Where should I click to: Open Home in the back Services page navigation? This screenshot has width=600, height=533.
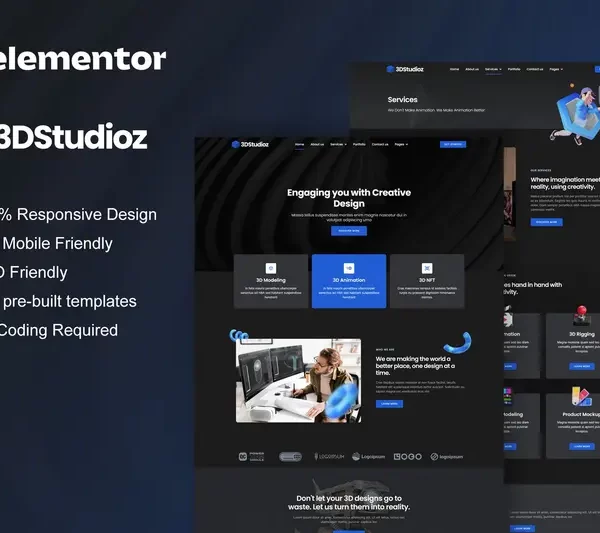(454, 69)
